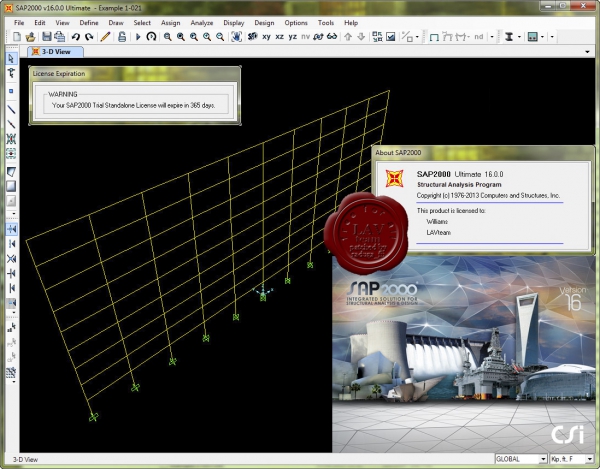This screenshot has height=469, width=600.
Task: Toggle Object Shrink using grid icon
Action: point(377,37)
